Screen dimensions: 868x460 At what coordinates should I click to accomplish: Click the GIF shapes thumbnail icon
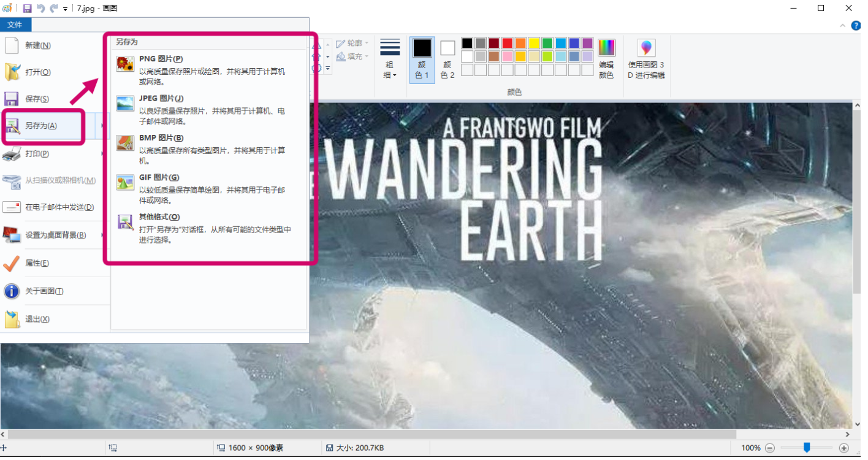pyautogui.click(x=125, y=182)
